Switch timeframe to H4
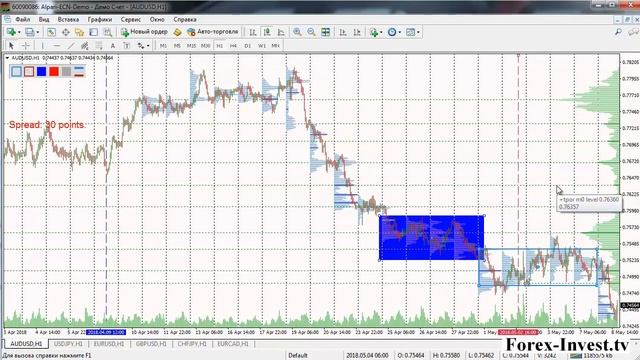The height and width of the screenshot is (360, 640). click(x=233, y=46)
